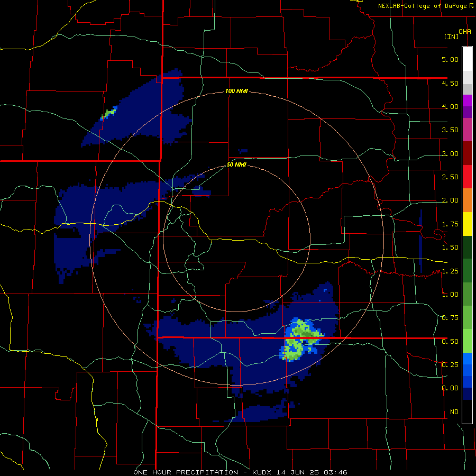This screenshot has width=476, height=476.
Task: Click the green rain cell in northwest blue area
Action: coord(108,113)
